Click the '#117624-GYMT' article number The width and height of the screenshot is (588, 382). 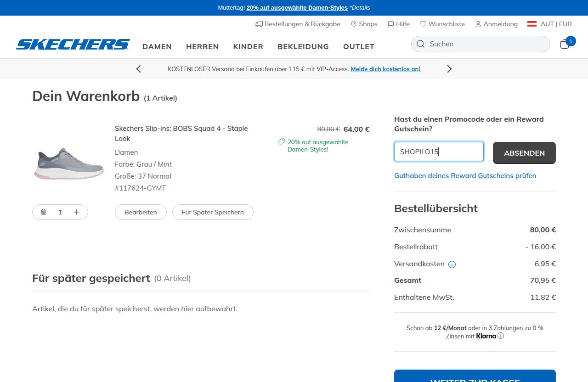pos(140,188)
